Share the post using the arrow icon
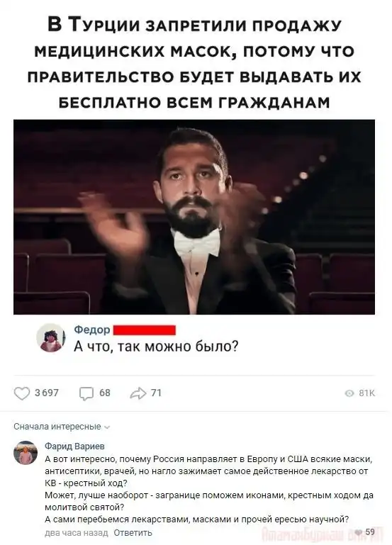 (x=138, y=393)
